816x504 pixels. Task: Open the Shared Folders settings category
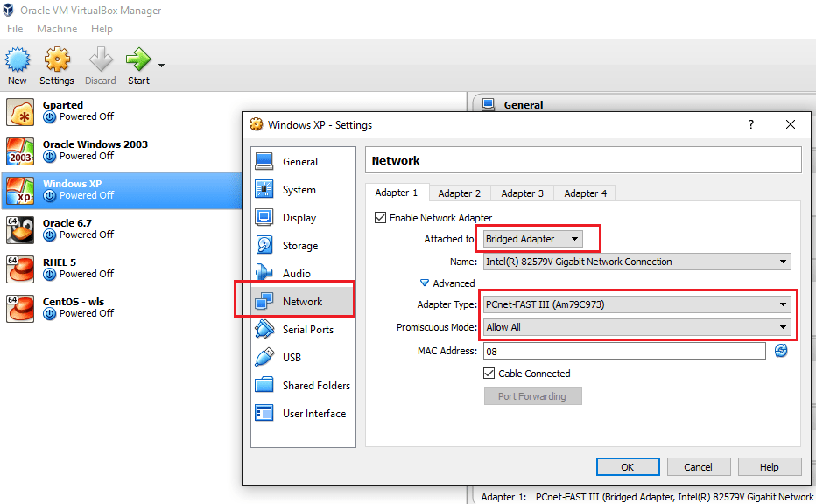[304, 385]
